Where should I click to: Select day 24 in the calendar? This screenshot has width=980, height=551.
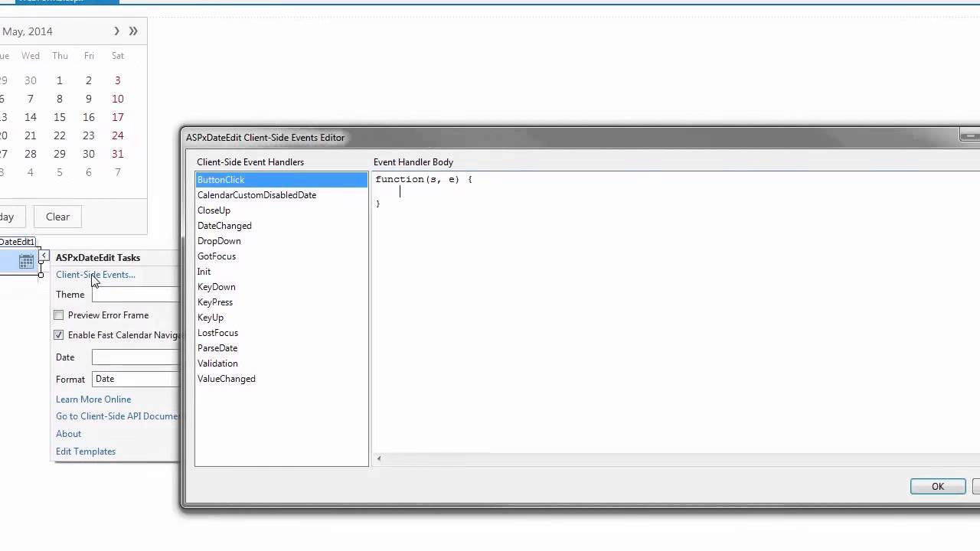[x=117, y=135]
